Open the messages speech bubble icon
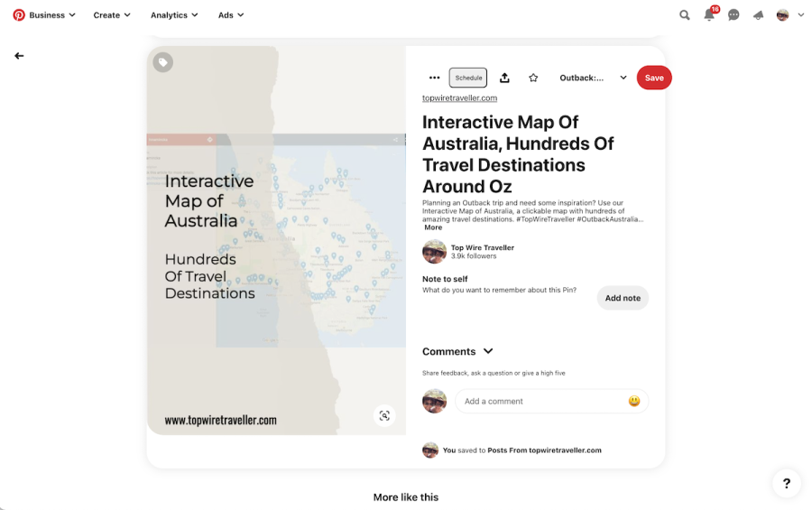This screenshot has height=510, width=812. [734, 15]
